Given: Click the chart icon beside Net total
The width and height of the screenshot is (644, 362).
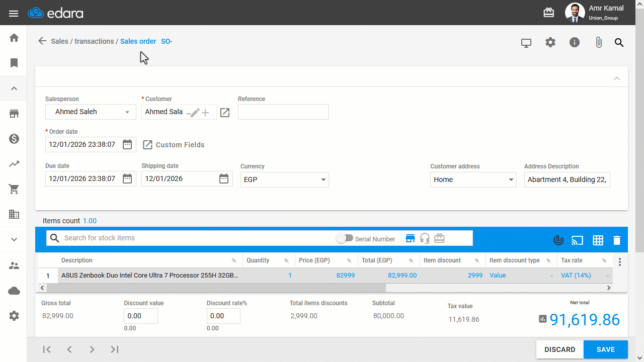Looking at the screenshot, I should pos(543,319).
